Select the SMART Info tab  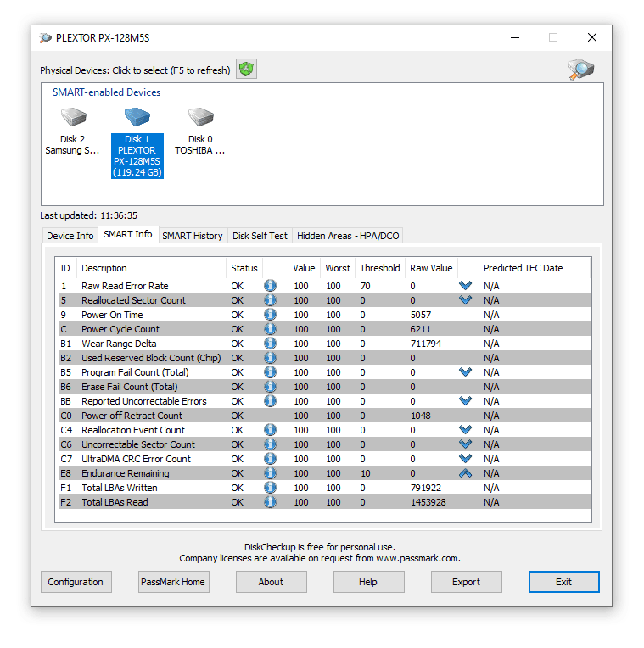pos(128,234)
